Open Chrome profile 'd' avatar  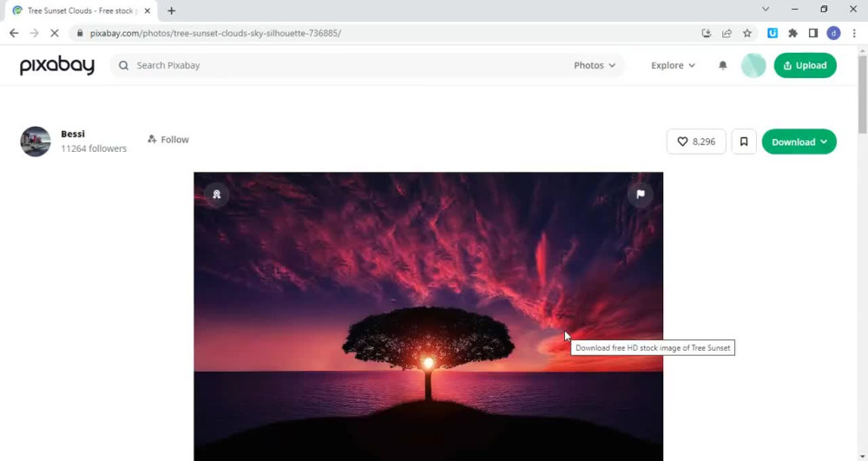tap(833, 33)
